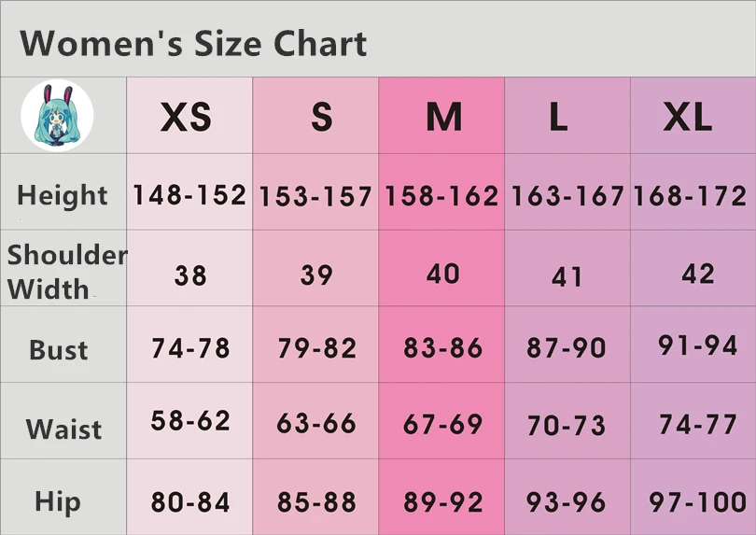This screenshot has width=756, height=535.
Task: Click the Height row label
Action: tap(63, 195)
